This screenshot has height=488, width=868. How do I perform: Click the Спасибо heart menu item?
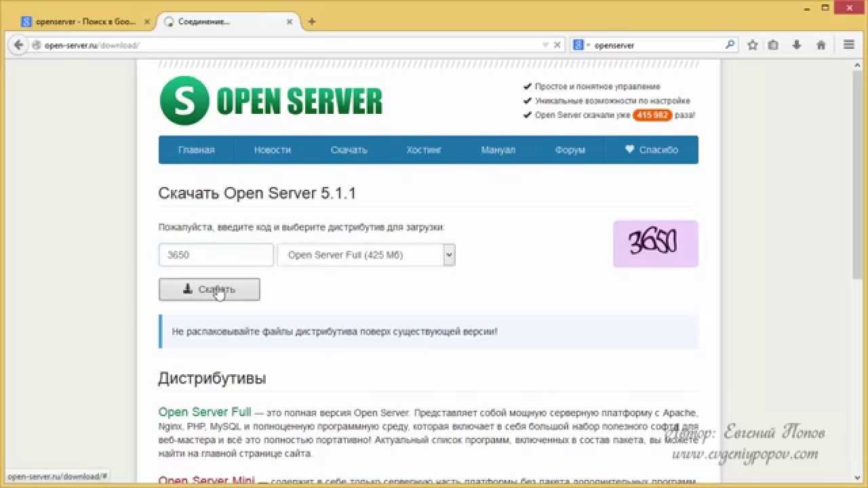[x=652, y=150]
